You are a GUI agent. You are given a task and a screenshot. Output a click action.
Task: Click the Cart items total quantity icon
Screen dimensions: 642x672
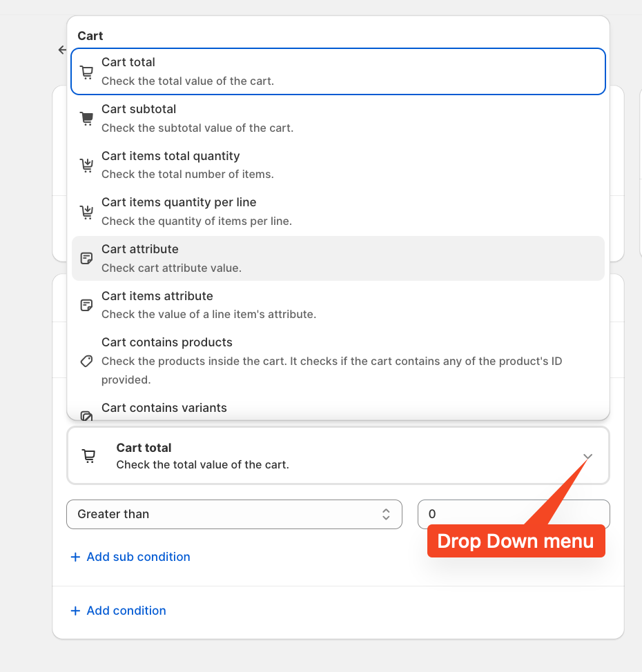click(x=86, y=165)
